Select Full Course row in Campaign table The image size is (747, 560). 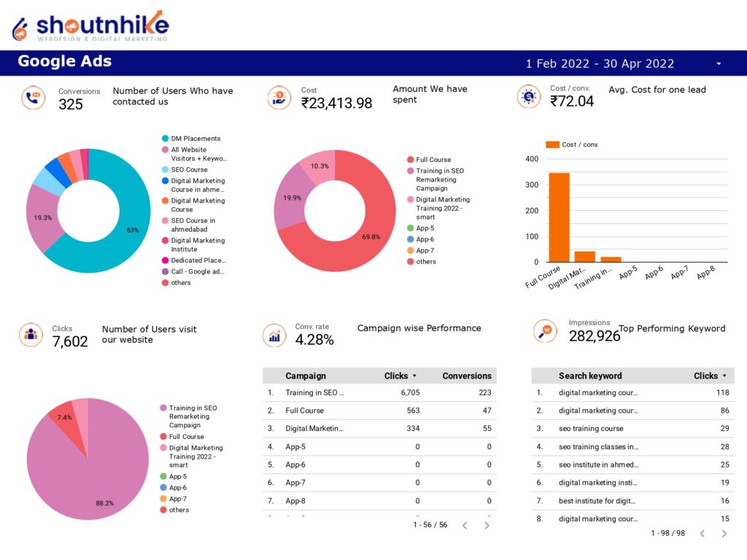coord(379,411)
